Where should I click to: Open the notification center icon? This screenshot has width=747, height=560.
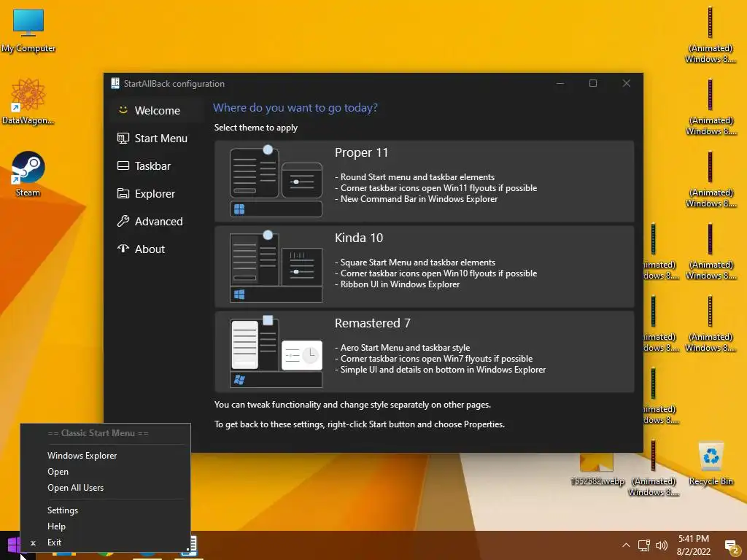[x=731, y=546]
